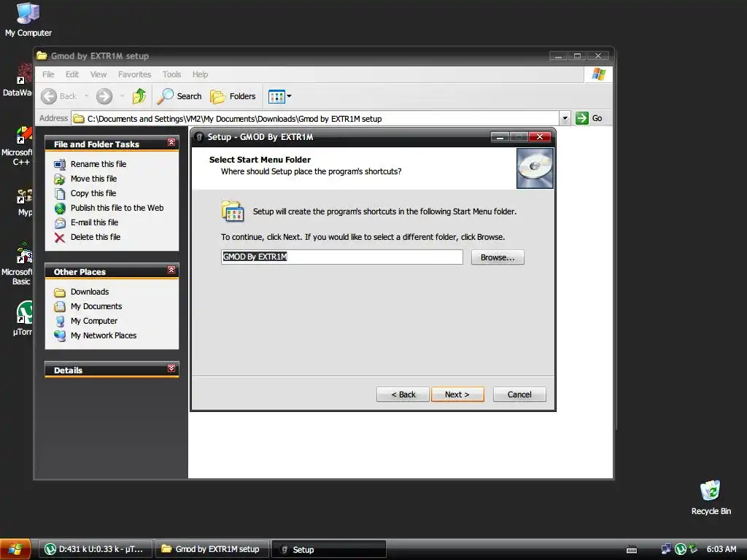Click the Go button beside address bar
Image resolution: width=747 pixels, height=560 pixels.
tap(589, 118)
